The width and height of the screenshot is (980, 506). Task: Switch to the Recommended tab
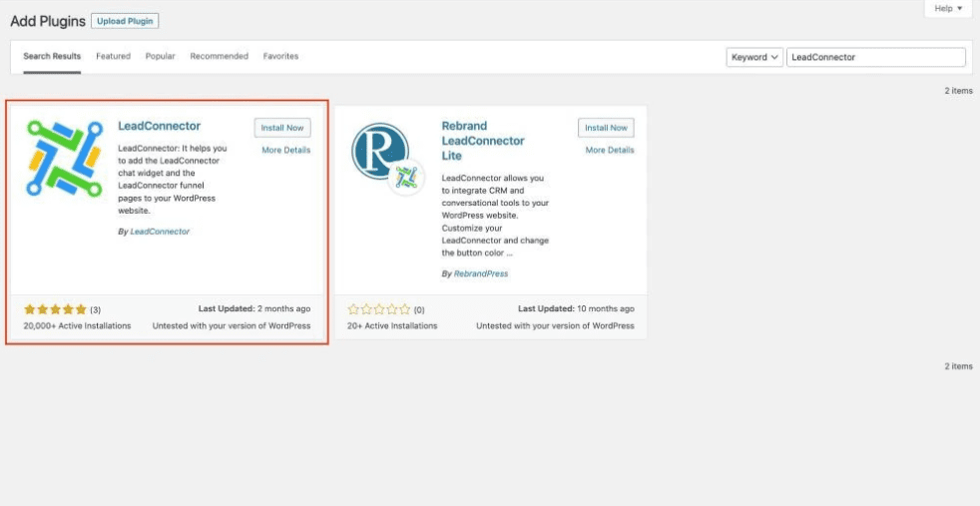pos(220,56)
